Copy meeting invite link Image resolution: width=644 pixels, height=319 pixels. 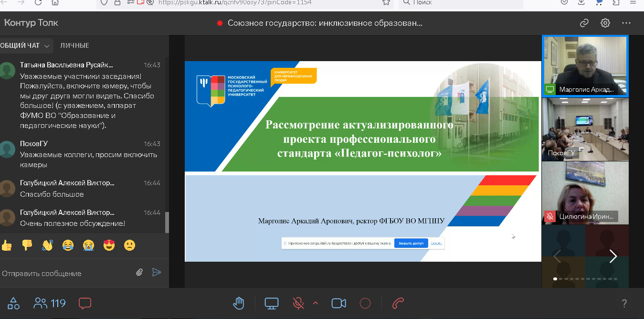[x=584, y=23]
